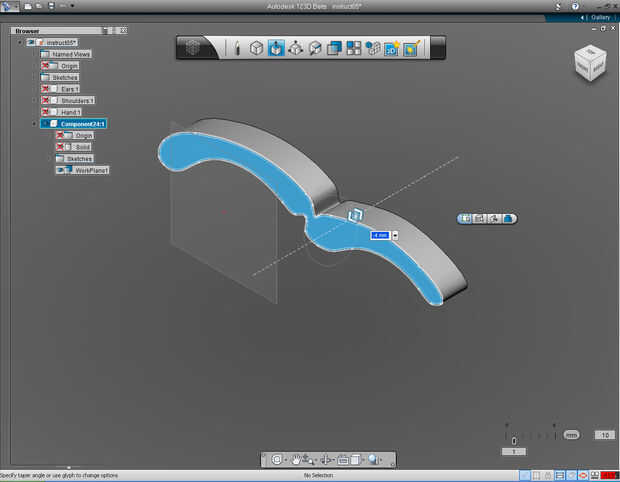Click the highlighted Press/Pull tool
Image resolution: width=620 pixels, height=482 pixels.
pyautogui.click(x=276, y=48)
